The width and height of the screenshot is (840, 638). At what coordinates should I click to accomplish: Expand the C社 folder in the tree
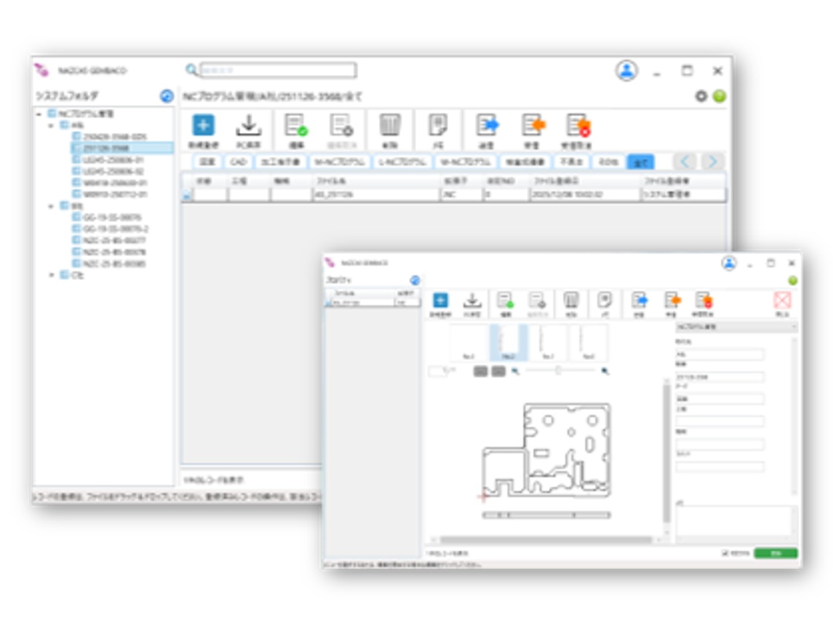click(x=52, y=275)
